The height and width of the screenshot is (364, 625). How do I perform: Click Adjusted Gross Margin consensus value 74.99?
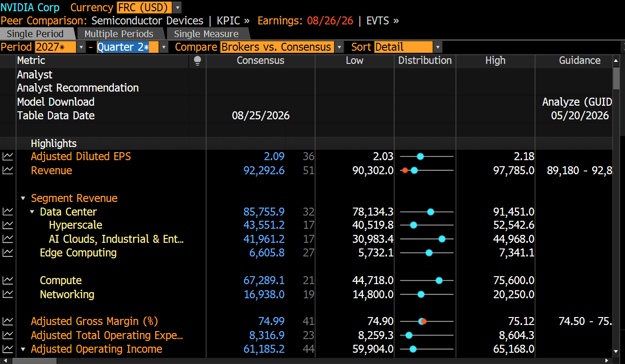[x=271, y=321]
